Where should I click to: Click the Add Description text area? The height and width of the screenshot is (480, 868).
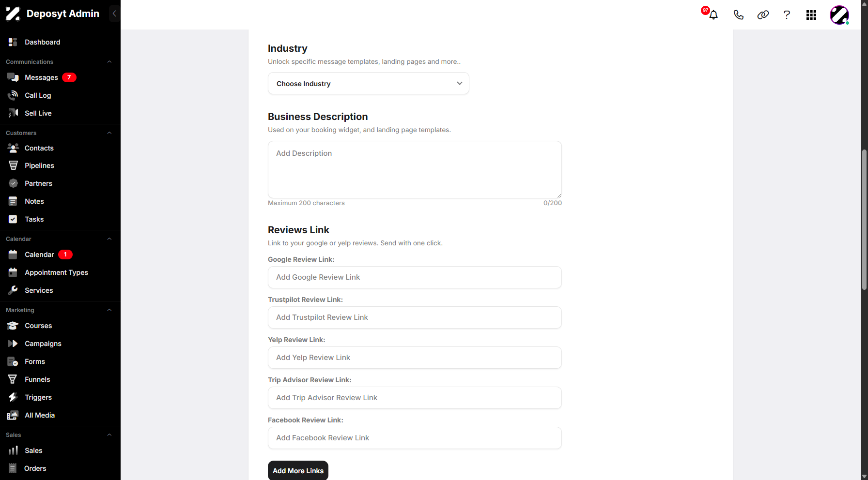tap(415, 170)
